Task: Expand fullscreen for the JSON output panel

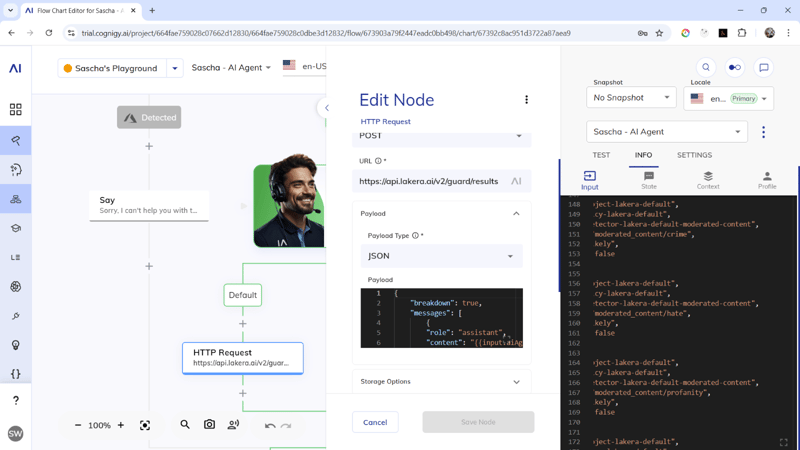Action: [783, 441]
